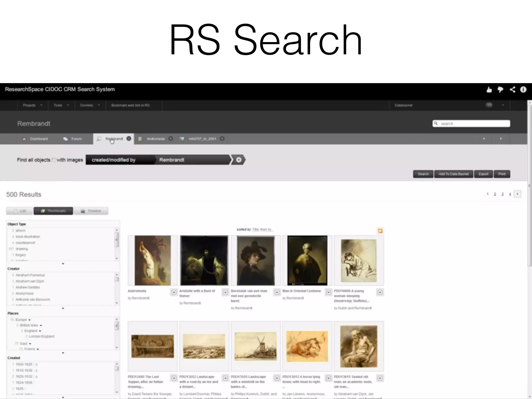
Task: Toggle the with images checkbox
Action: pyautogui.click(x=53, y=160)
